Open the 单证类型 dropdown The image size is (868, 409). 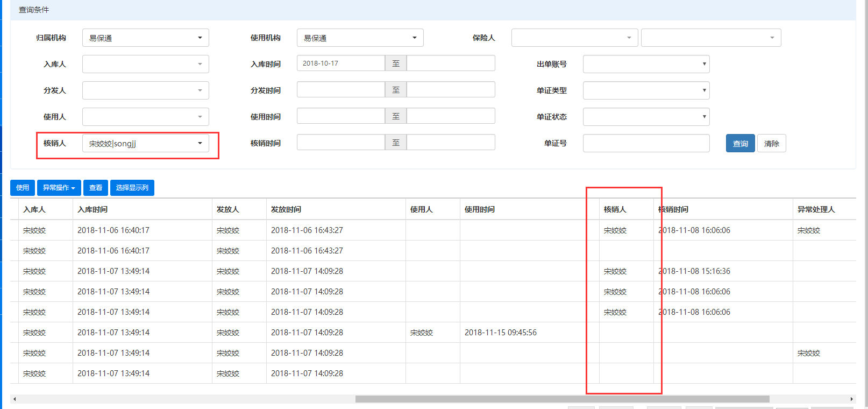(x=646, y=90)
